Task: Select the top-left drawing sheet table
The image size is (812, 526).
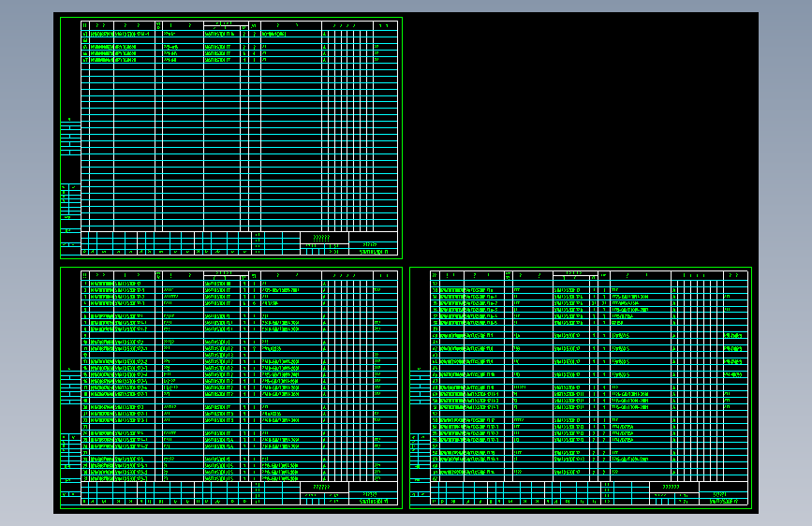Action: [231, 139]
